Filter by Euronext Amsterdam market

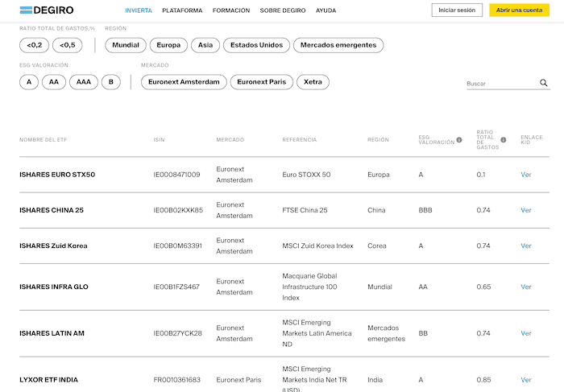184,82
